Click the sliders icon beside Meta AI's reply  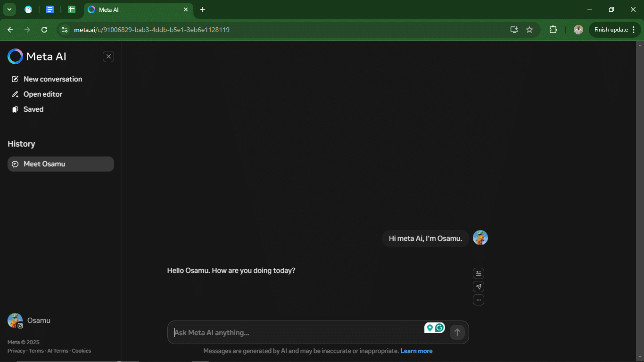click(479, 273)
